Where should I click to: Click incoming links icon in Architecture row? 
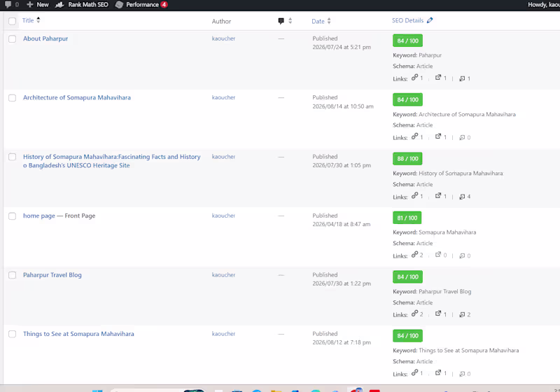click(462, 137)
